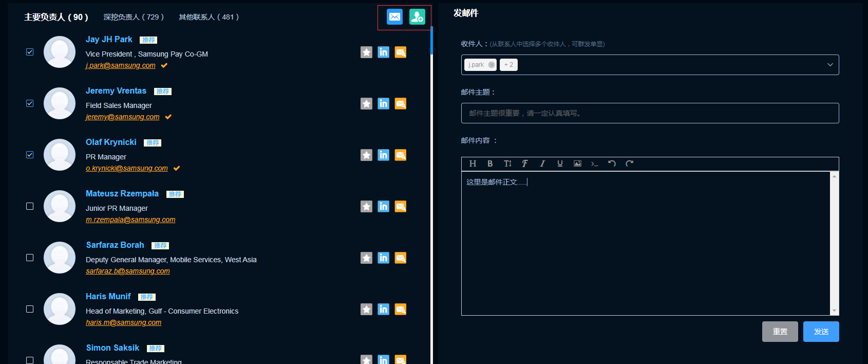Uncheck the Jay JH Park checkbox
This screenshot has width=868, height=364.
tap(30, 52)
